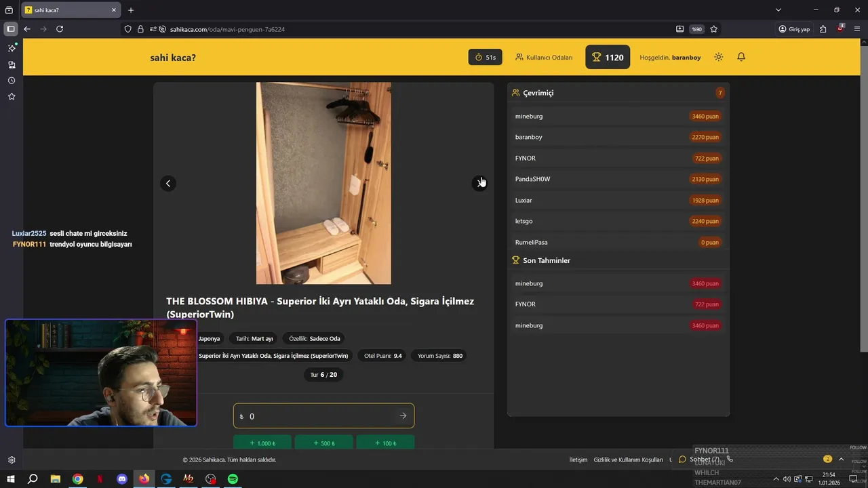This screenshot has width=868, height=488.
Task: Open the Sohbet (7) chat panel
Action: [x=700, y=460]
